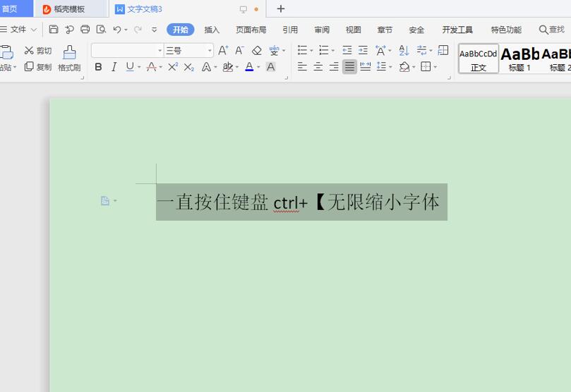Switch to the 特色功能 tab
Screen dimensions: 571x392
pos(506,30)
